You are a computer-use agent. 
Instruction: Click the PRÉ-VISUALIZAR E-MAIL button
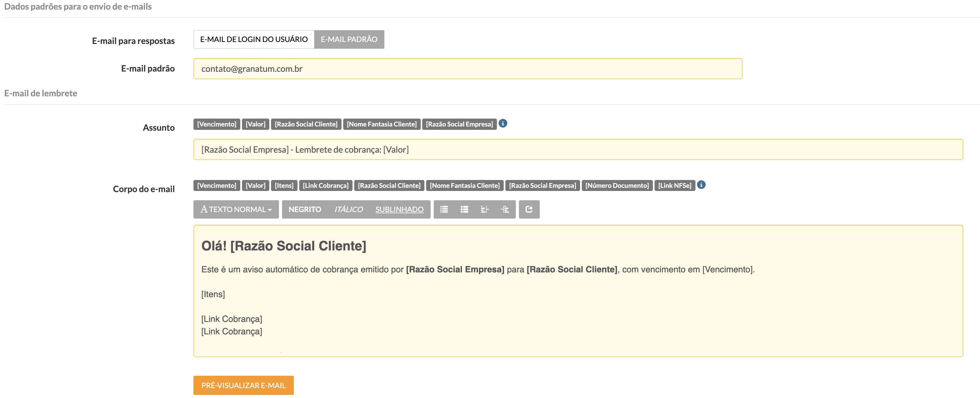coord(243,385)
